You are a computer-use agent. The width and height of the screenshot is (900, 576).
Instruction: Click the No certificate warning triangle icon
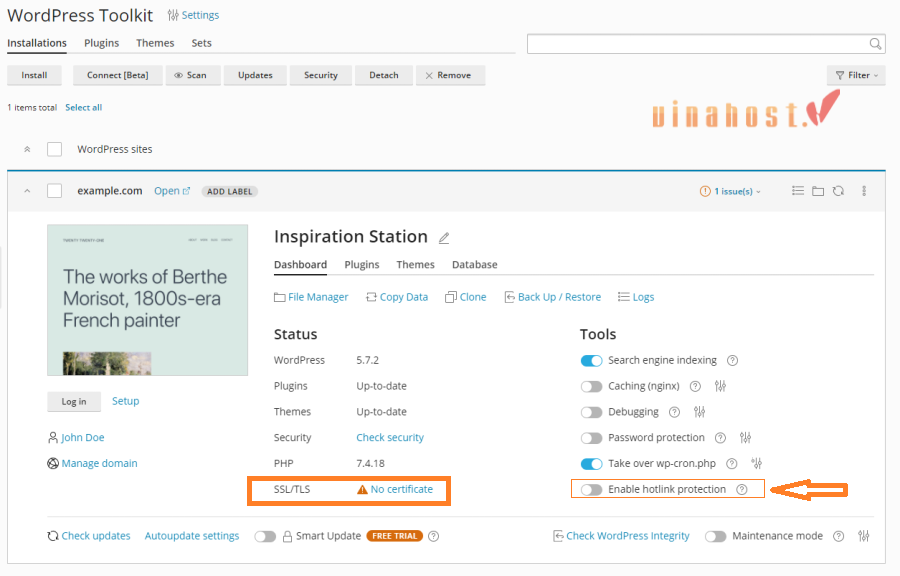click(362, 489)
